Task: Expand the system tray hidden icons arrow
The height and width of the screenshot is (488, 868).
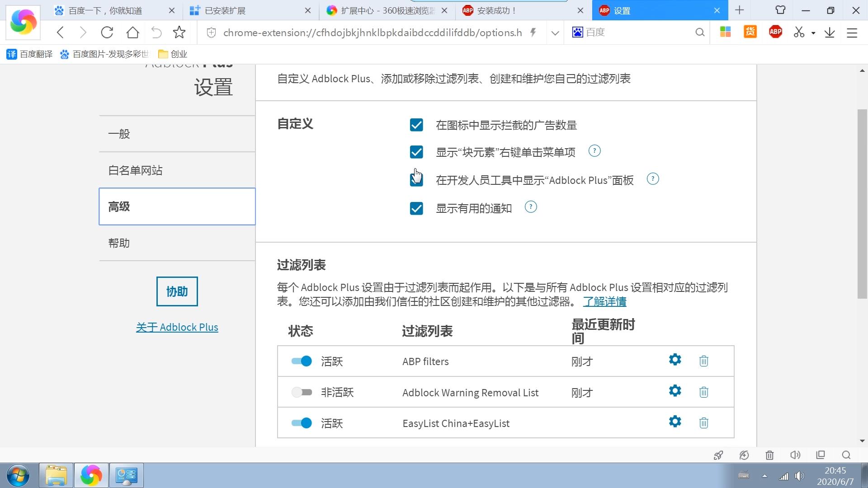Action: (764, 475)
